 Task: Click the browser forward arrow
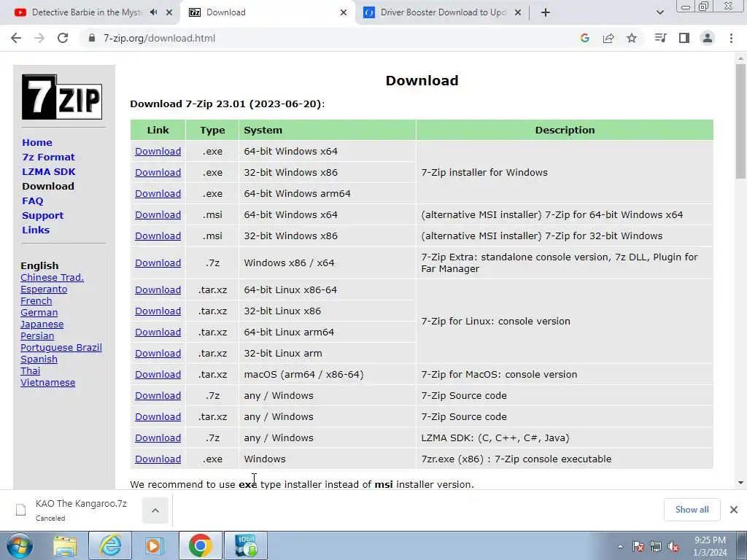(39, 38)
